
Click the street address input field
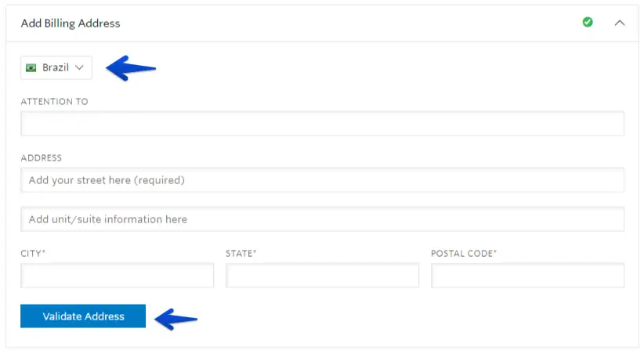322,180
